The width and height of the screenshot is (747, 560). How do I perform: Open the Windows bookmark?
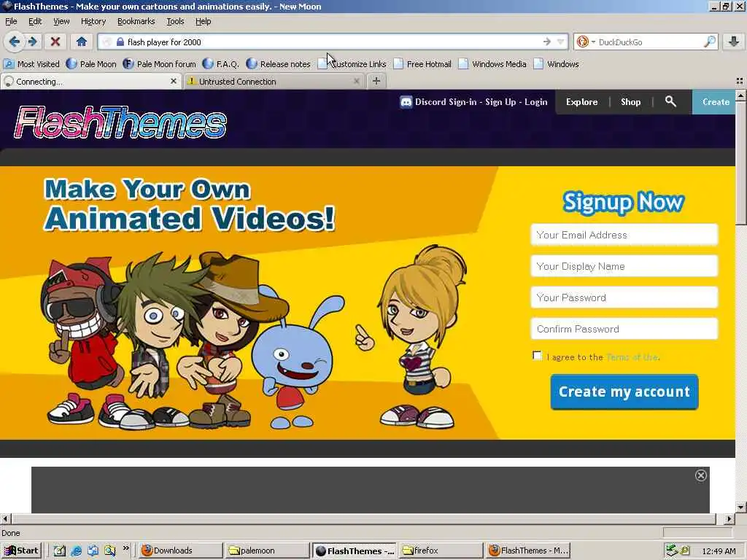[x=557, y=64]
